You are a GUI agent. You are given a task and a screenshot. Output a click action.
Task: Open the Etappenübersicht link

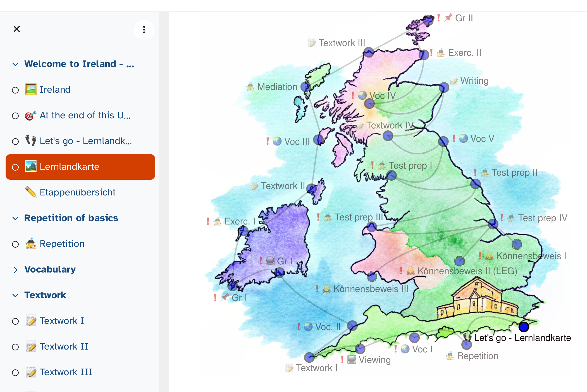(x=77, y=192)
